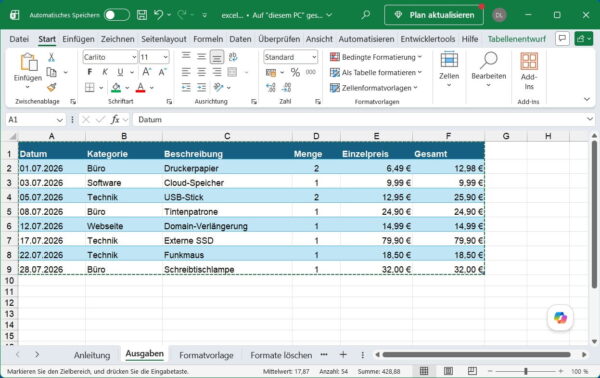Open the font size 11 dropdown
This screenshot has width=600, height=378.
165,57
